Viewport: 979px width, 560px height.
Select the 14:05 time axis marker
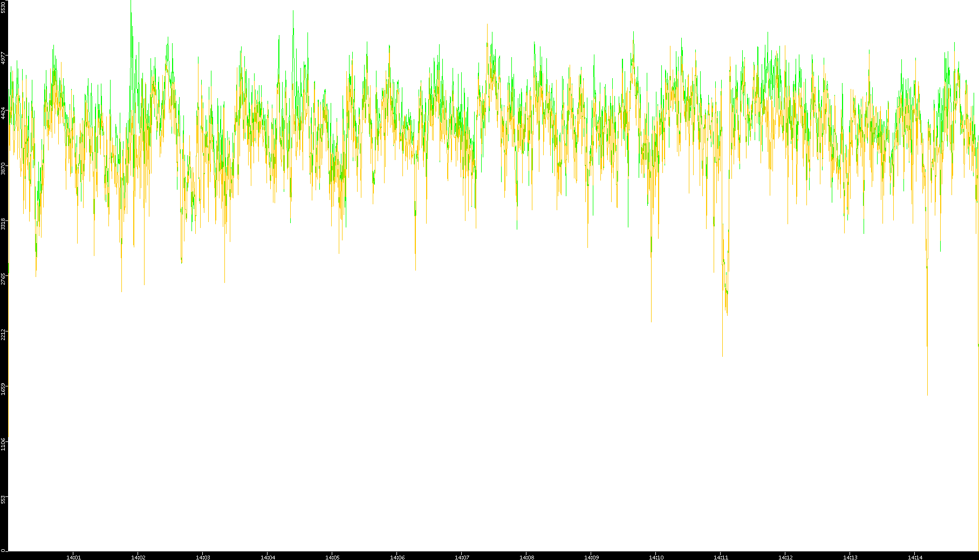[x=332, y=557]
